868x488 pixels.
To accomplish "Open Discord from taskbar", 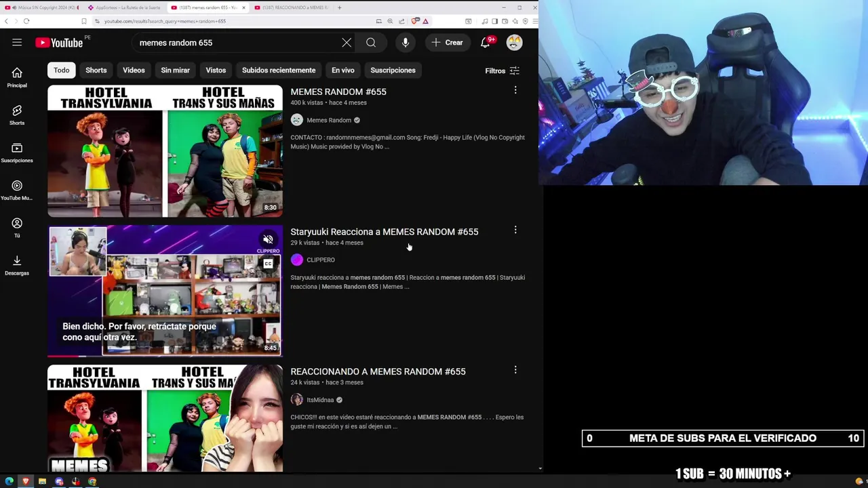I will coord(59,481).
